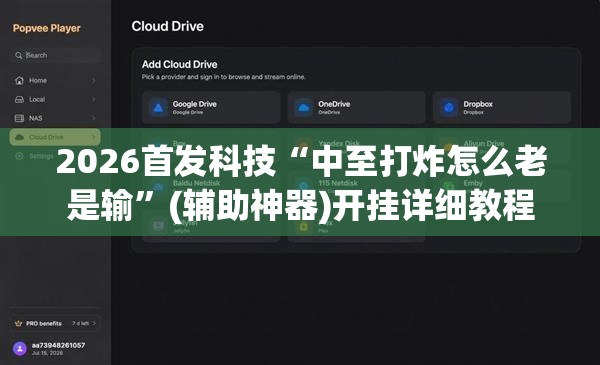The height and width of the screenshot is (365, 600).
Task: Expand the PRO benefits chevron
Action: pyautogui.click(x=94, y=323)
